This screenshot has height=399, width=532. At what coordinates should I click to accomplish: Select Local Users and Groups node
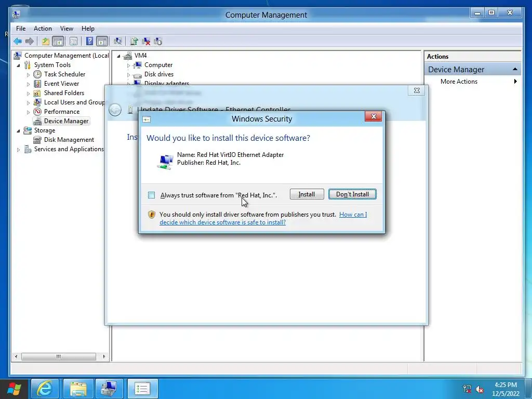(74, 102)
